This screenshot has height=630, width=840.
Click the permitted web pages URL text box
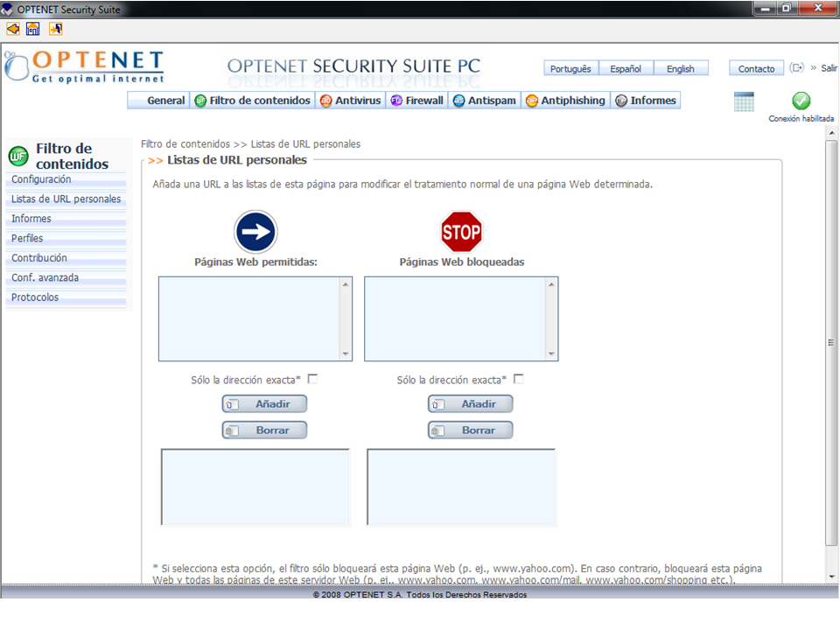(249, 318)
